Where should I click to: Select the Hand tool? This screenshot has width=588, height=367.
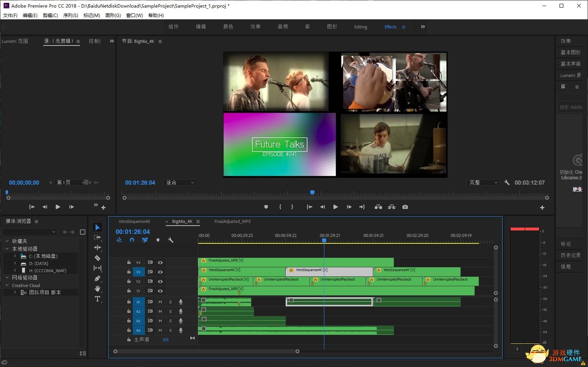97,289
